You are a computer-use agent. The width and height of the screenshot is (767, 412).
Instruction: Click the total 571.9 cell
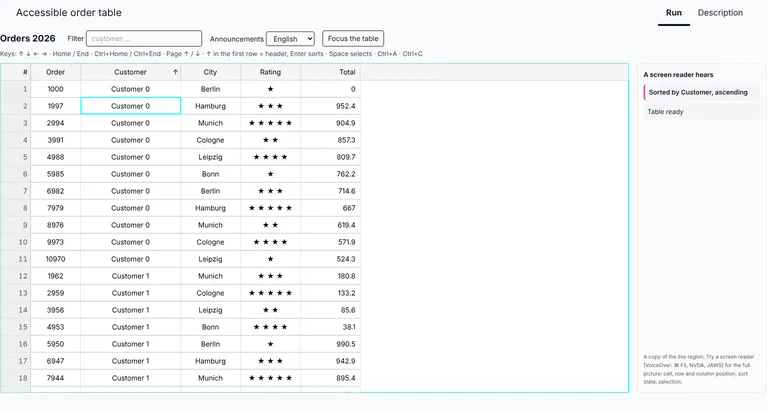pos(330,242)
